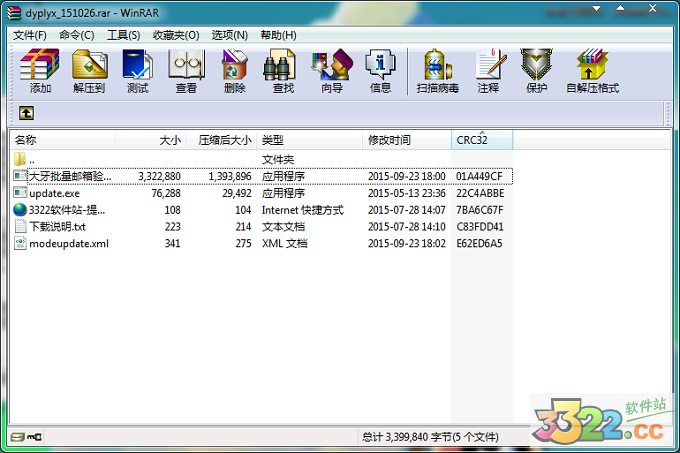Click the drive icon in status bar

[x=18, y=437]
